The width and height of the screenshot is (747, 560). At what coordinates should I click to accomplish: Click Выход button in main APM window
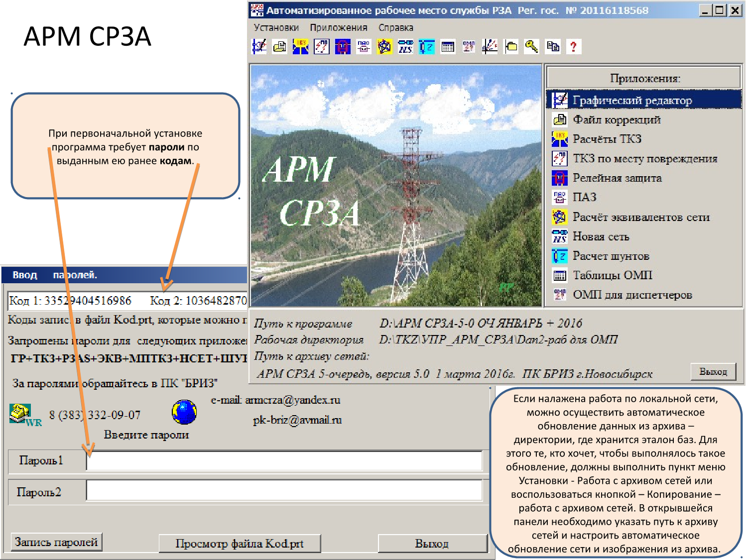713,371
